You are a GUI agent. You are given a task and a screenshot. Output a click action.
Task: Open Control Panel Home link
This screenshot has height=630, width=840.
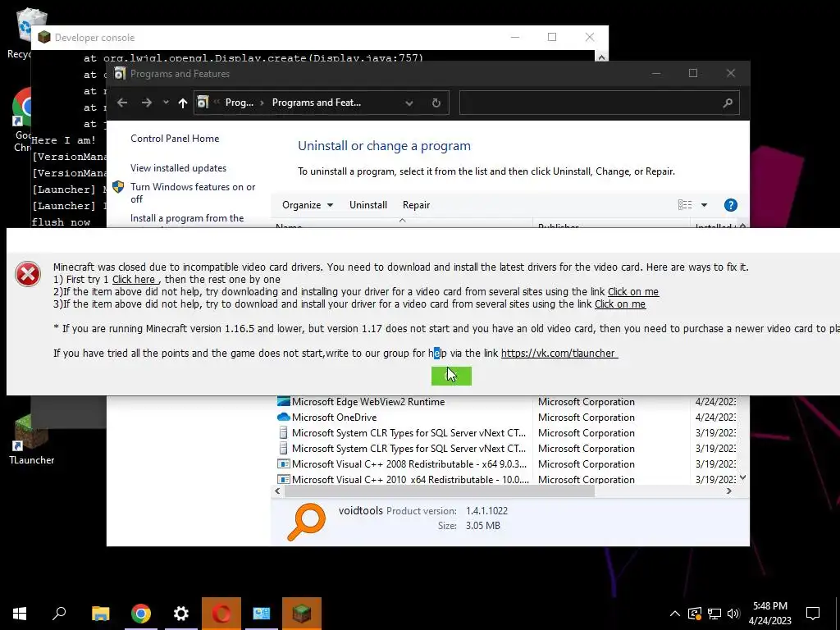click(175, 139)
